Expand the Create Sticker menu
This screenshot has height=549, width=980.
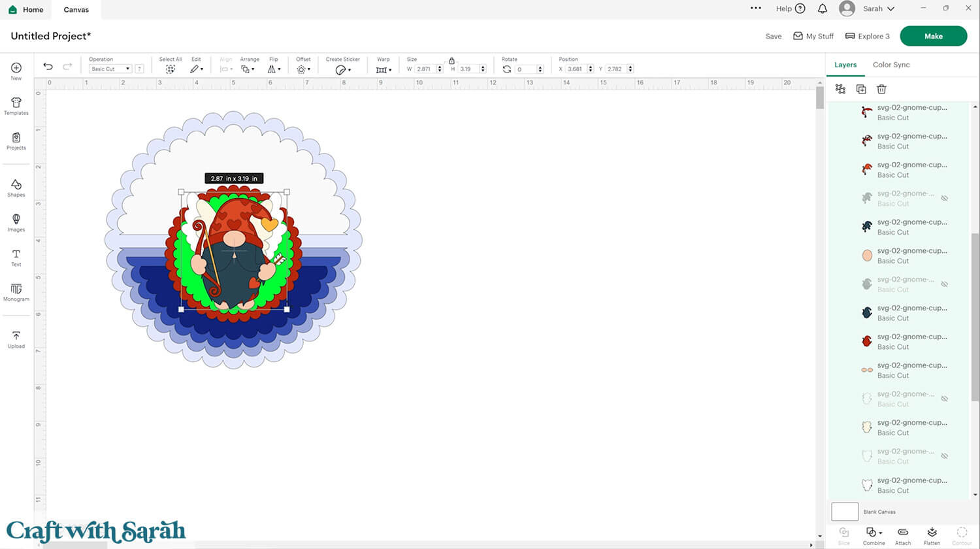point(343,69)
